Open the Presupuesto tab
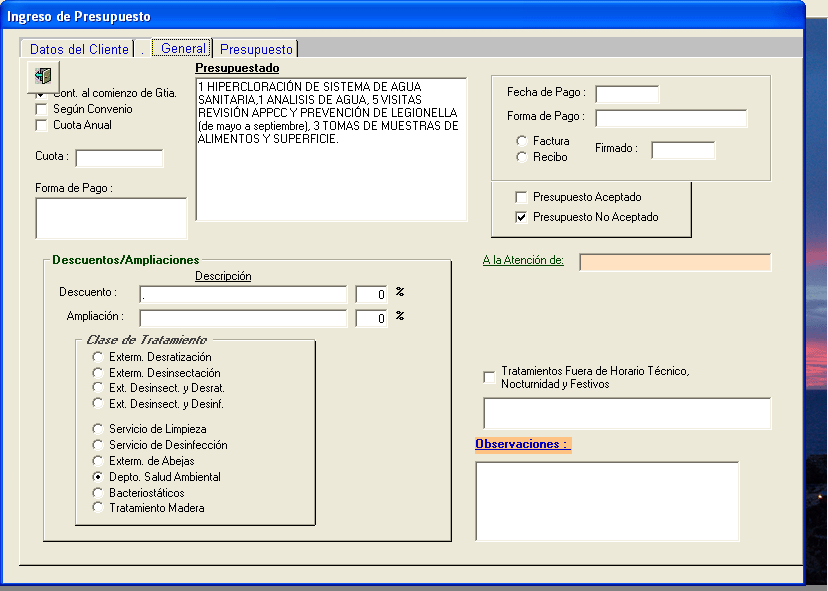 click(256, 49)
